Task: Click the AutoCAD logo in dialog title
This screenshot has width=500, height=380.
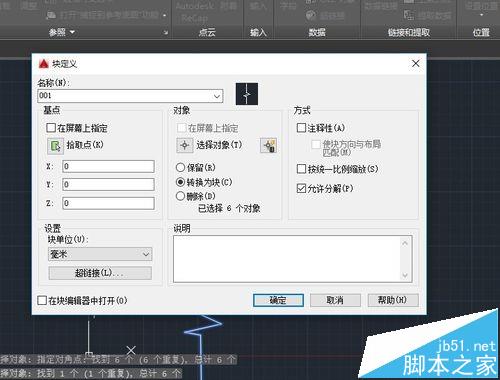Action: click(44, 64)
